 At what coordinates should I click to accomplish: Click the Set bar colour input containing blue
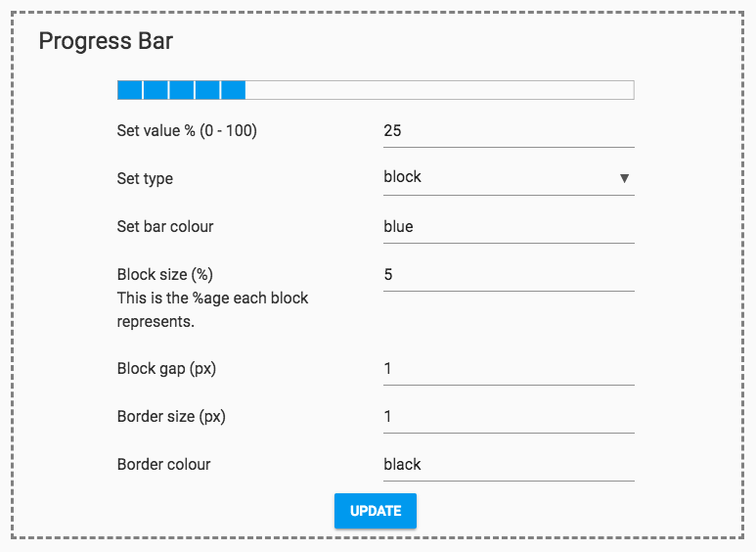click(x=509, y=227)
